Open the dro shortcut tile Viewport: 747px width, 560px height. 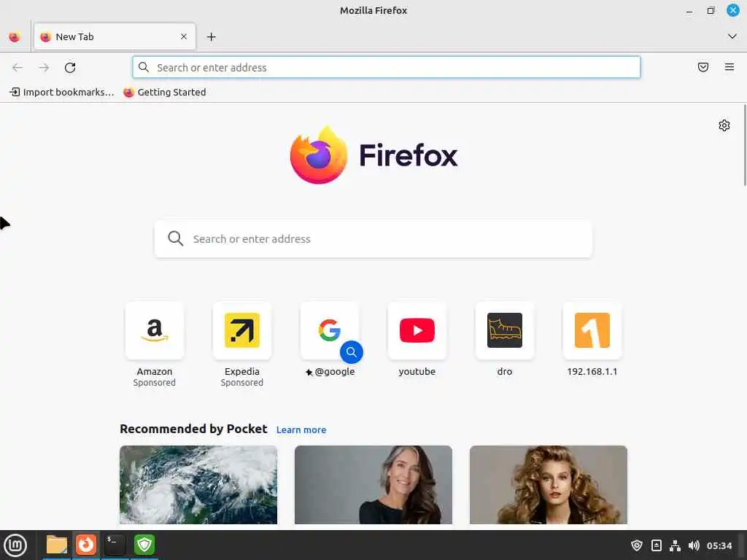pos(505,340)
